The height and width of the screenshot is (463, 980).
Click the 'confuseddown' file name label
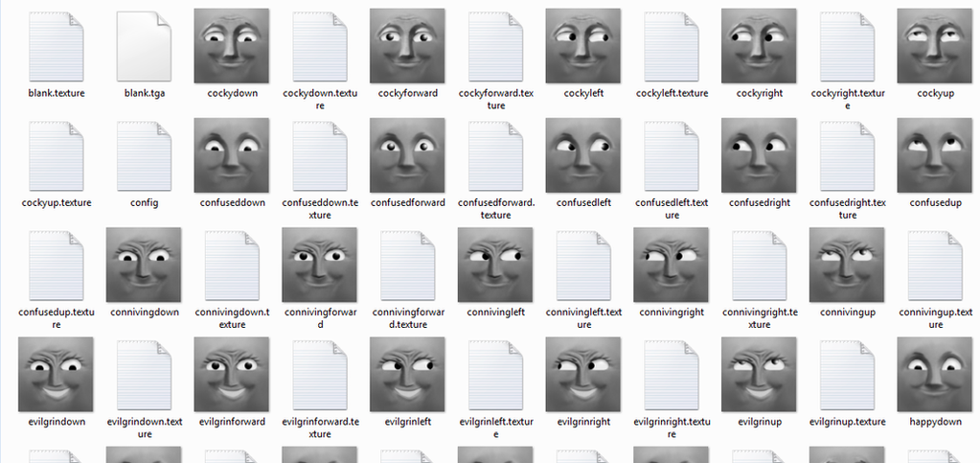coord(232,202)
